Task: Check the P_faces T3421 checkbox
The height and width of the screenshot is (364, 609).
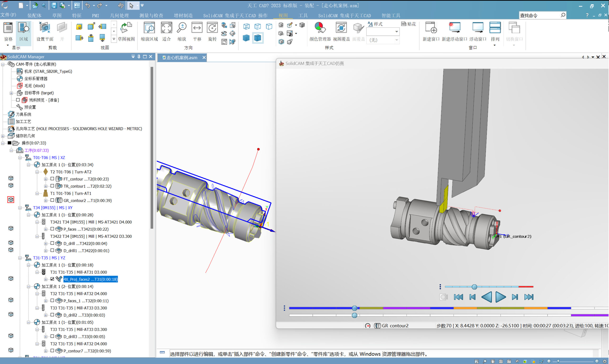Action: 52,229
